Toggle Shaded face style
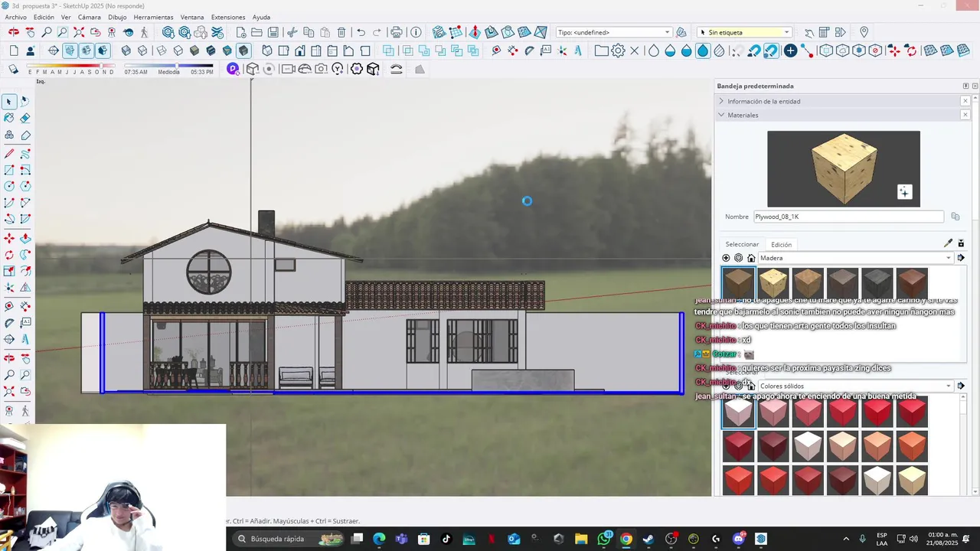 point(194,51)
